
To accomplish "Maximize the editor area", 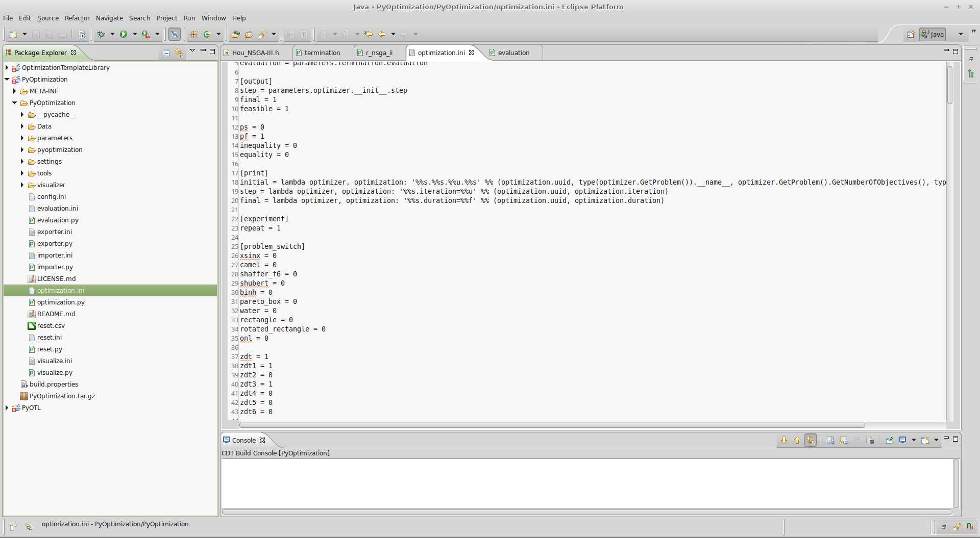I will 955,51.
